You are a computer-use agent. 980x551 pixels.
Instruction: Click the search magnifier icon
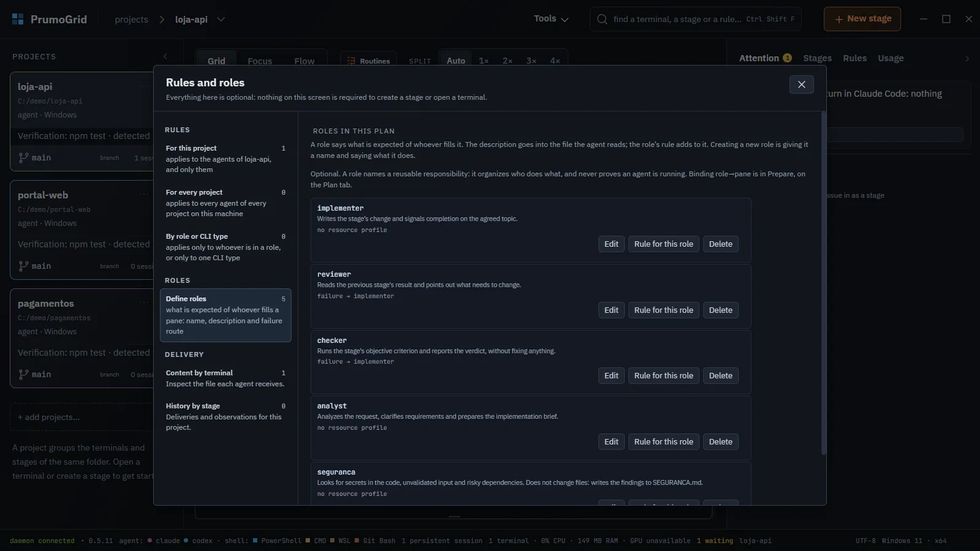(602, 19)
